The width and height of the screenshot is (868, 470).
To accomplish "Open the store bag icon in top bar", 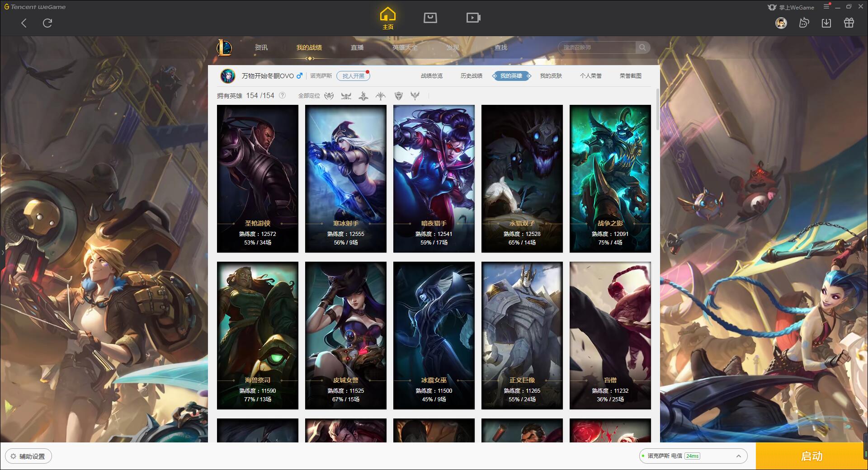I will coord(430,18).
